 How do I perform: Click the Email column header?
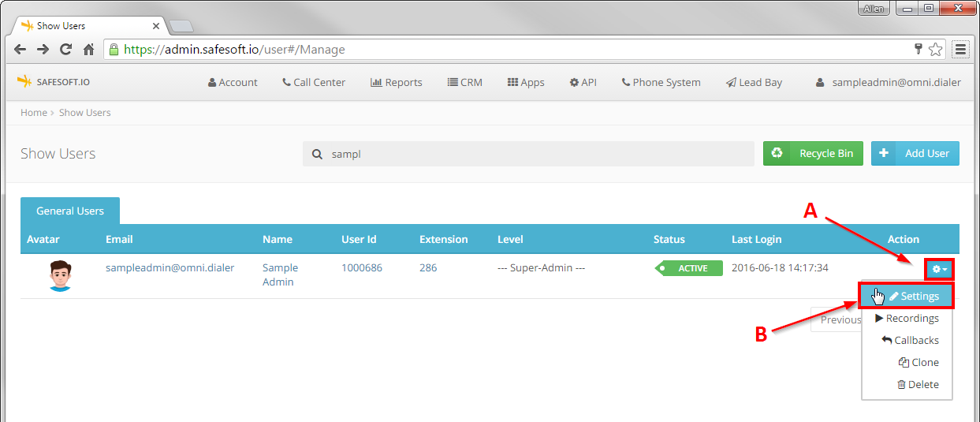point(119,239)
